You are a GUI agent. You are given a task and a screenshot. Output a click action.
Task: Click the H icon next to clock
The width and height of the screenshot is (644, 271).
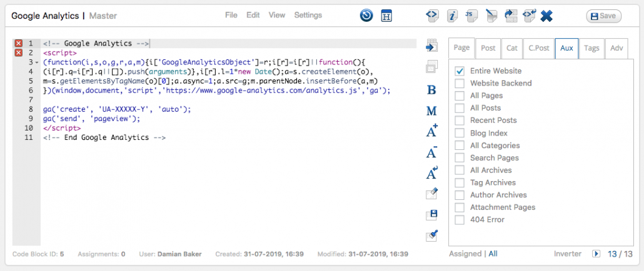[x=386, y=16]
